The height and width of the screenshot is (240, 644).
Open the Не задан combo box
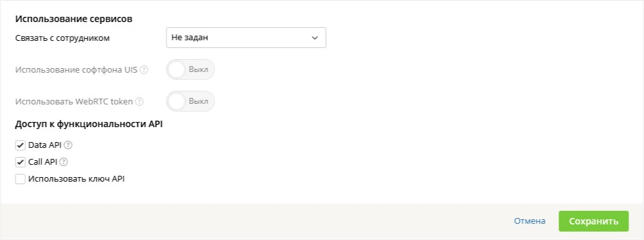pos(246,38)
